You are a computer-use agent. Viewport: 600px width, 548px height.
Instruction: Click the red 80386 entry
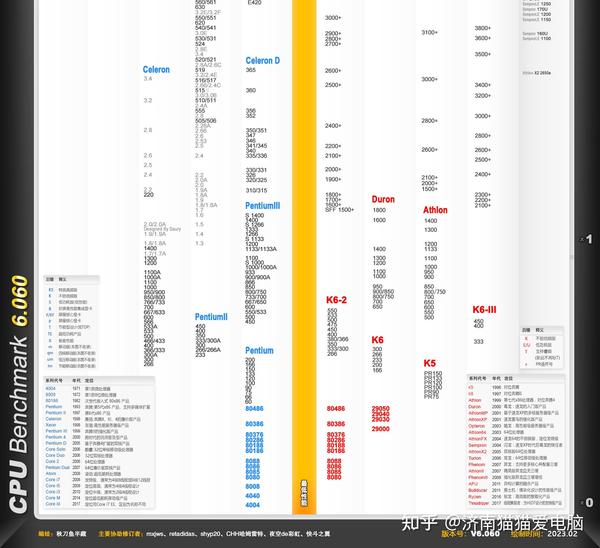tap(336, 424)
